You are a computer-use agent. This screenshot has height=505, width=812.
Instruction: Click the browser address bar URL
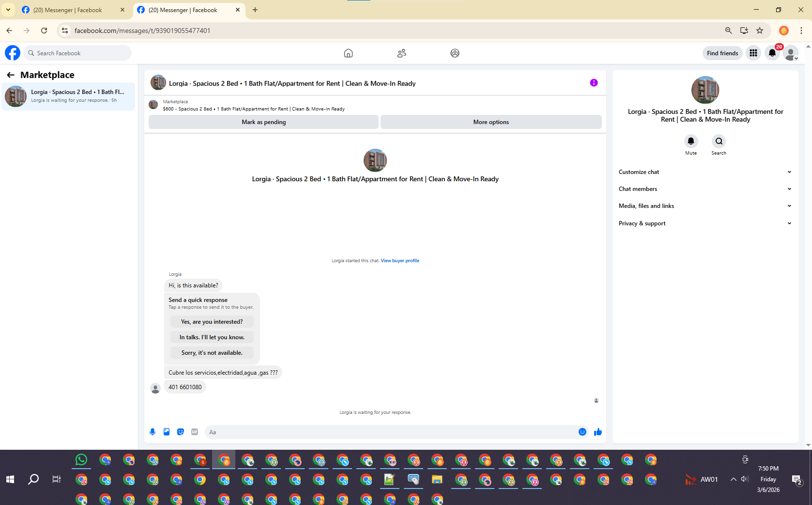pos(142,31)
